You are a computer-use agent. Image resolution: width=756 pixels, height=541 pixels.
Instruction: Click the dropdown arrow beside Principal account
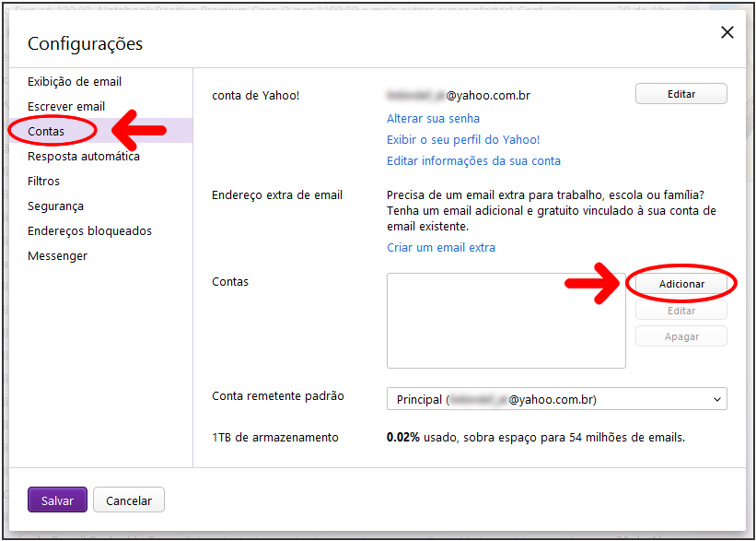tap(717, 399)
